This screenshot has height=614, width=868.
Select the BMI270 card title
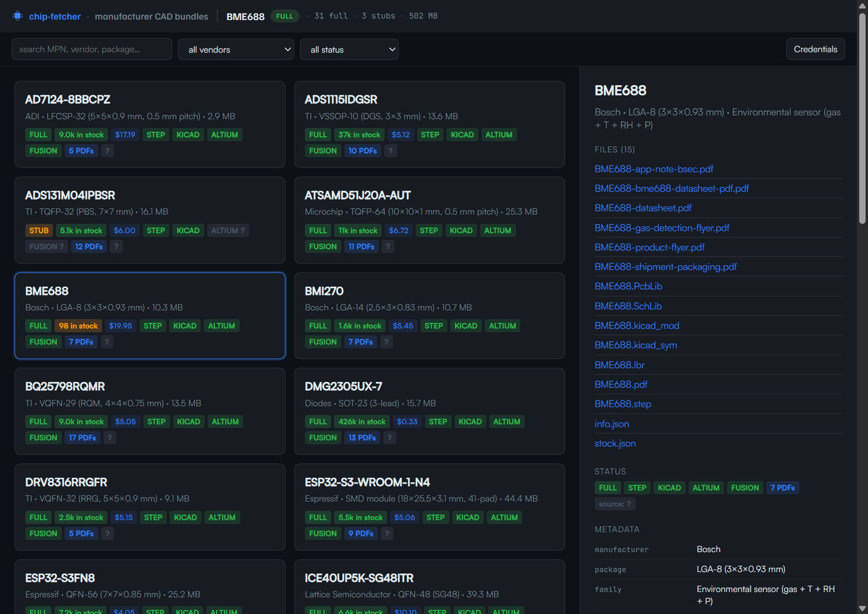pyautogui.click(x=324, y=291)
